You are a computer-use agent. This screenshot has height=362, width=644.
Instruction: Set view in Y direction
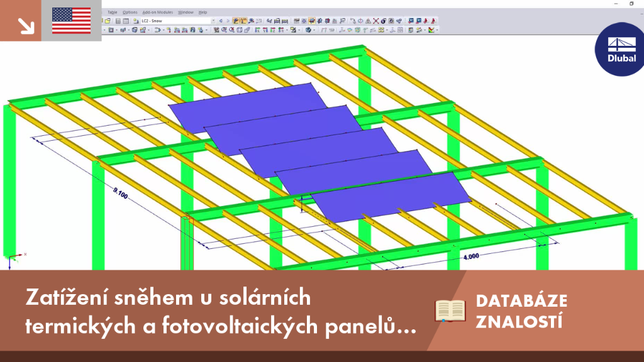pos(265,30)
